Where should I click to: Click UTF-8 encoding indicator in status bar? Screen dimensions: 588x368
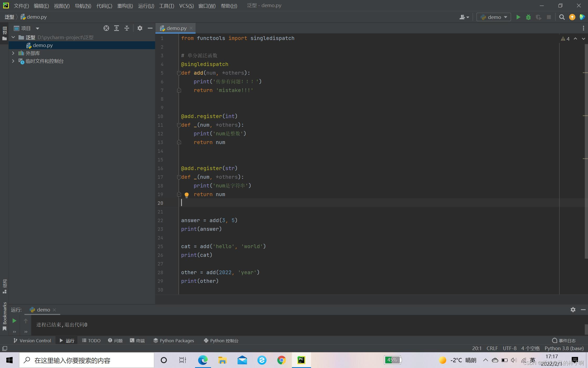(x=510, y=348)
